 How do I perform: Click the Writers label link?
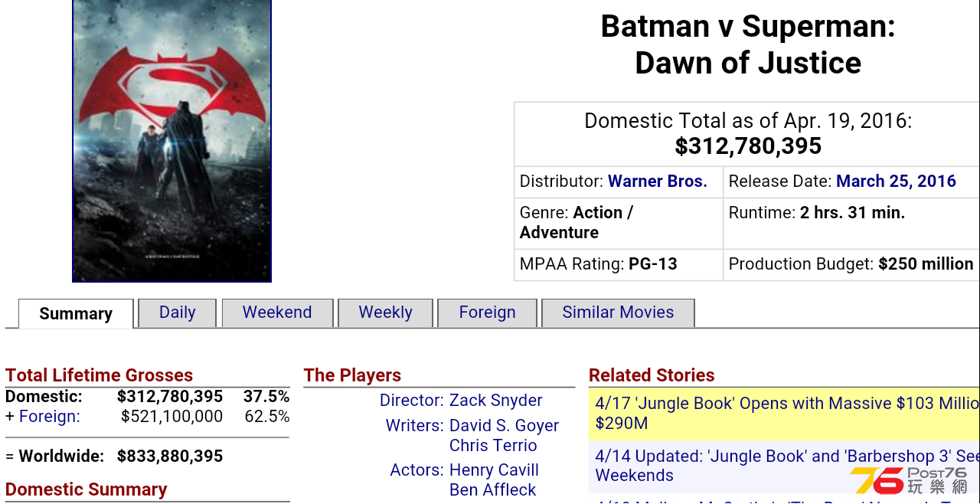coord(415,426)
